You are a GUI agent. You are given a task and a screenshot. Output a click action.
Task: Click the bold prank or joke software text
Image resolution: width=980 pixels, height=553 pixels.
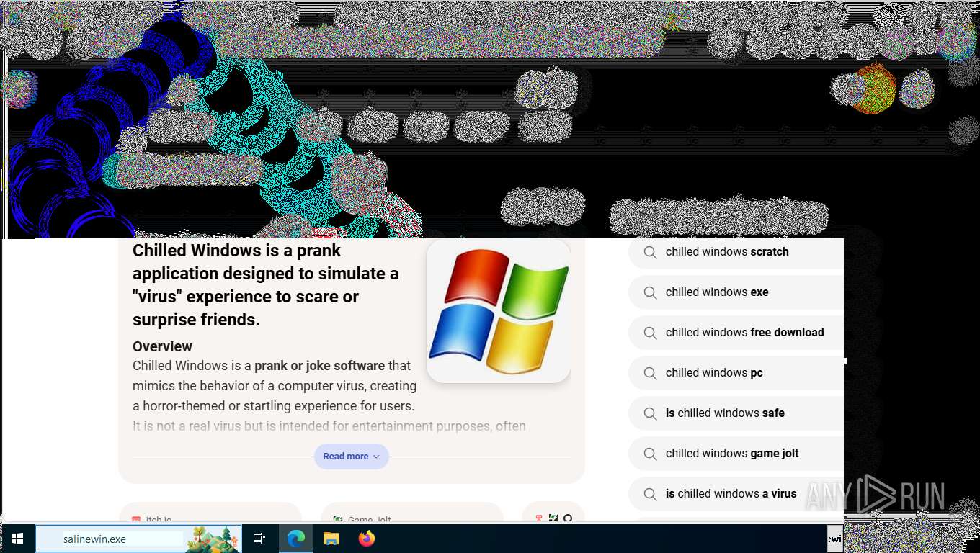(319, 366)
